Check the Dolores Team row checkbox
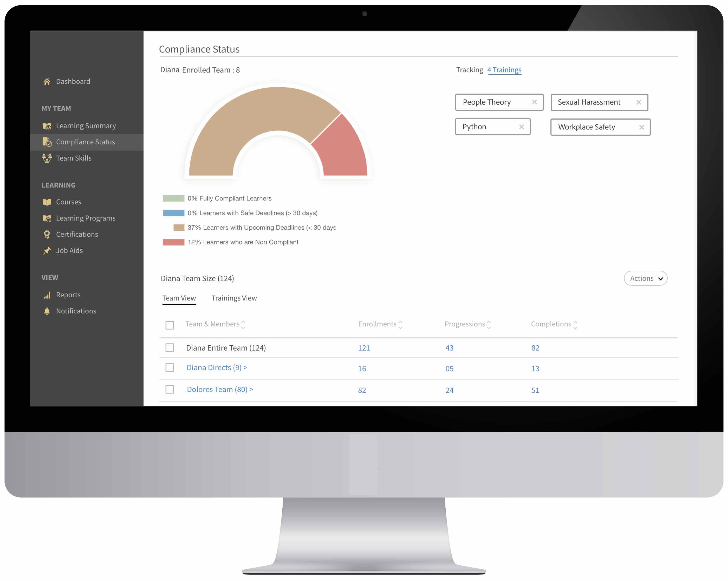The image size is (728, 581). [x=170, y=390]
